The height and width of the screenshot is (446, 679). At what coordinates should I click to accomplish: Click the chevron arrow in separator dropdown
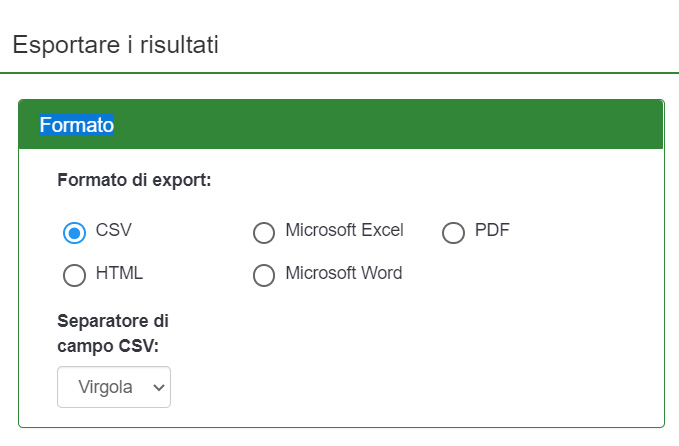tap(157, 388)
